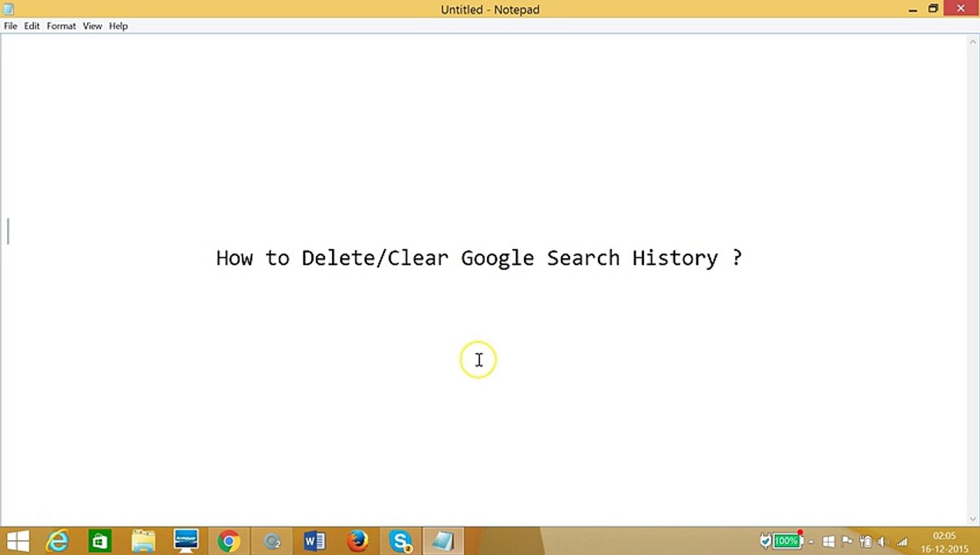Click the scroll down arrow in Notepad
980x555 pixels.
[x=972, y=518]
